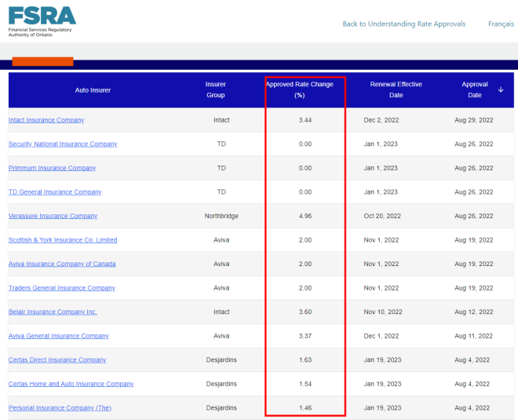Select the Northbridge insurer group cell
The width and height of the screenshot is (518, 420).
221,216
